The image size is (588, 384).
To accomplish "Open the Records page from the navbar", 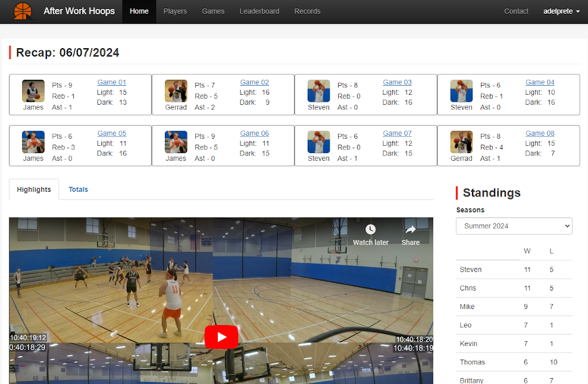I will pos(307,11).
